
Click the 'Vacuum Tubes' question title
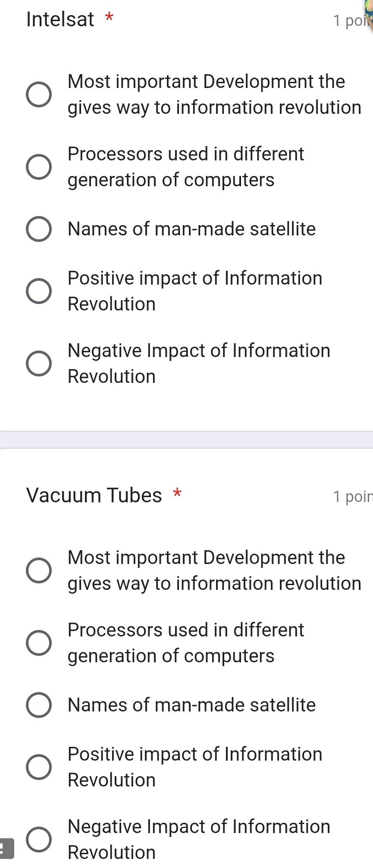click(x=94, y=495)
